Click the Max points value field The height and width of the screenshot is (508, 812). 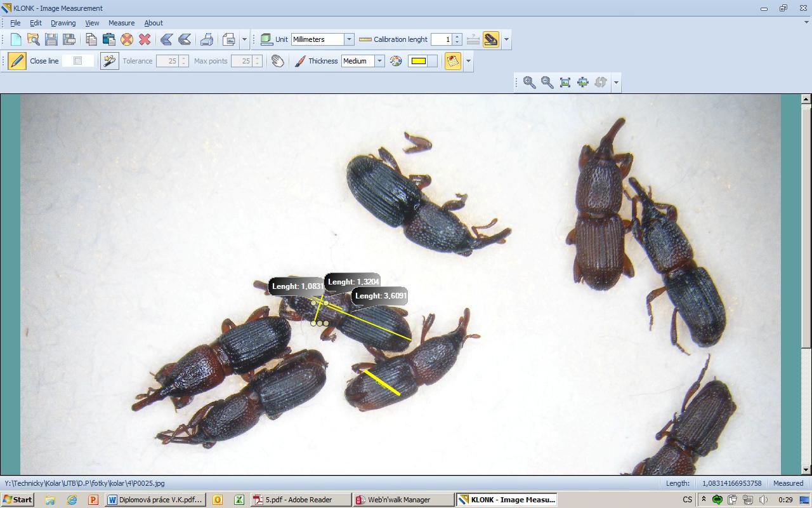[242, 61]
